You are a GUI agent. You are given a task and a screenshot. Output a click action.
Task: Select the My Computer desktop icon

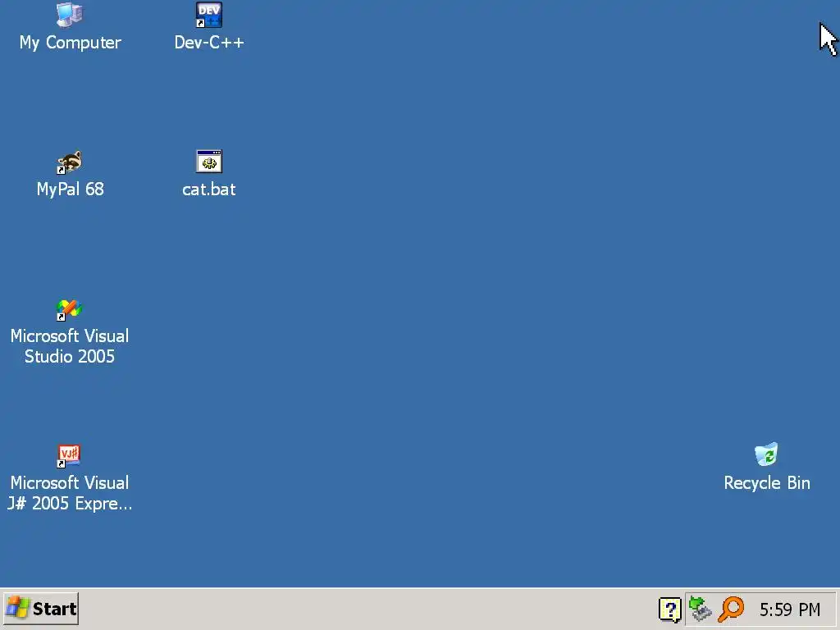click(70, 15)
